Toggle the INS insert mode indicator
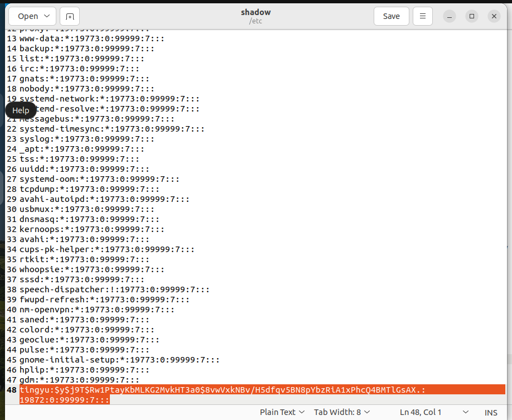Screen dimensions: 512x420 pos(491,412)
